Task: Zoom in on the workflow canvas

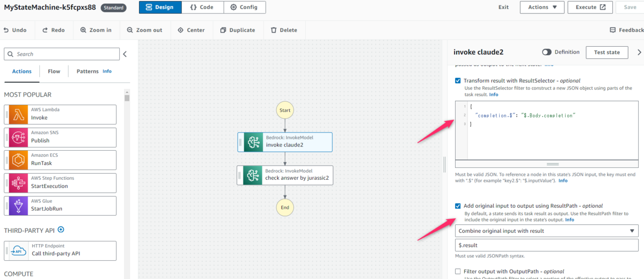Action: (x=96, y=30)
